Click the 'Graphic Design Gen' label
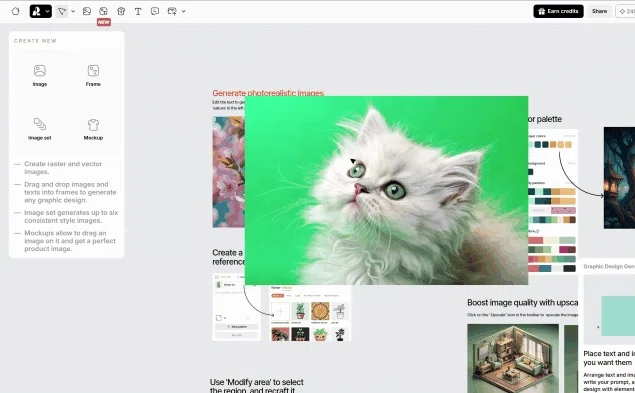Image resolution: width=635 pixels, height=393 pixels. tap(609, 266)
